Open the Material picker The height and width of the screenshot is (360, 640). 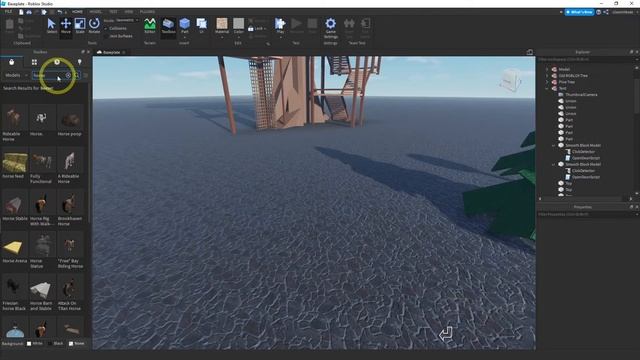pyautogui.click(x=222, y=27)
